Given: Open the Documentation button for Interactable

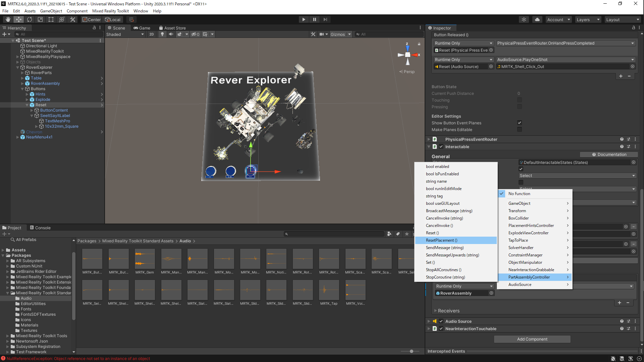Looking at the screenshot, I should 609,155.
